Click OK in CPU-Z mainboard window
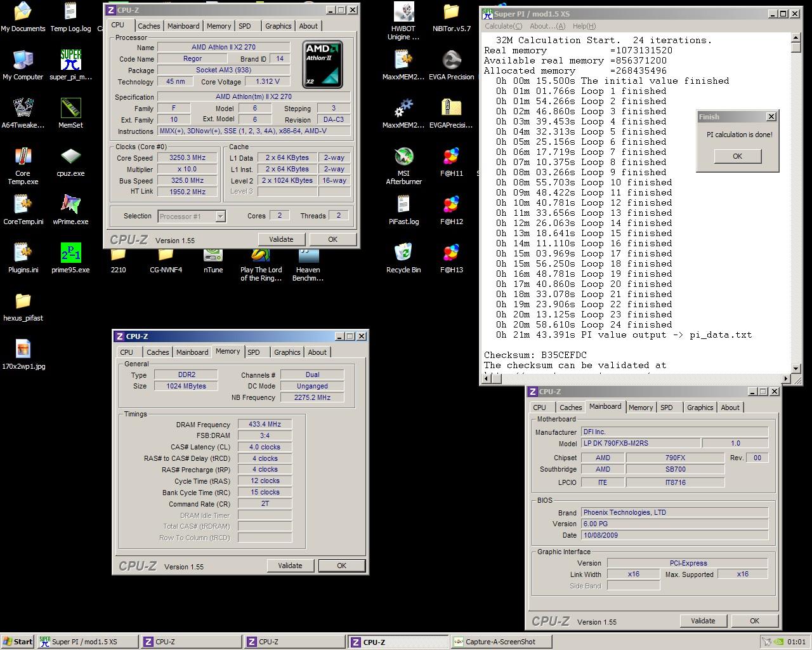Image resolution: width=812 pixels, height=650 pixels. [x=754, y=621]
